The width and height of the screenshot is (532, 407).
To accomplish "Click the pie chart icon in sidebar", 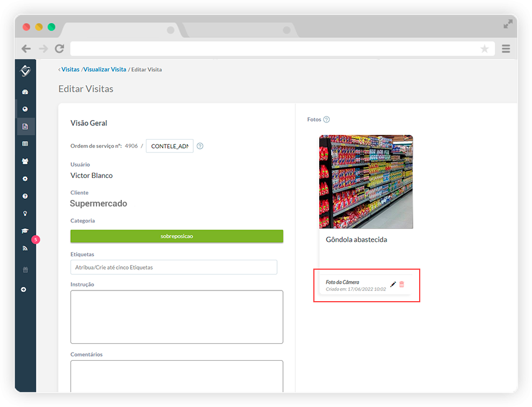I will coord(25,109).
